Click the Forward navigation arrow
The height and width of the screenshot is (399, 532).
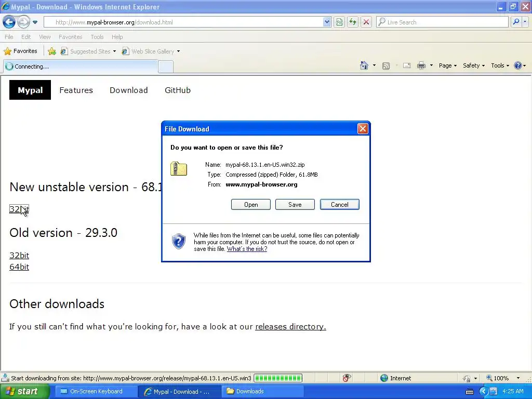click(23, 22)
